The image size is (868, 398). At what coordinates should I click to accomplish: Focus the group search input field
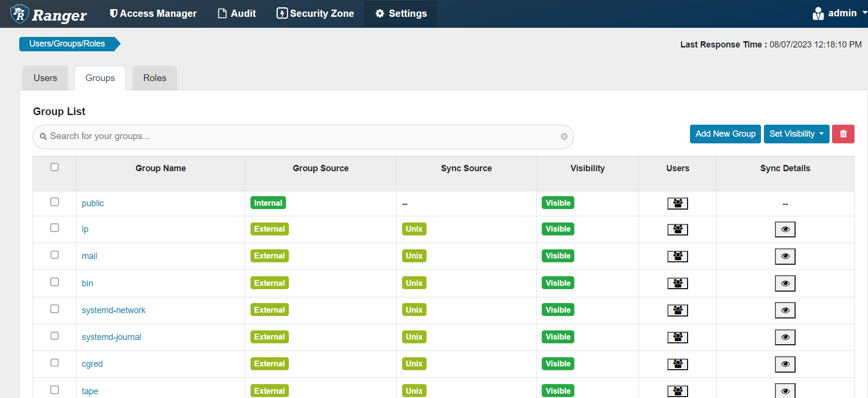pyautogui.click(x=303, y=137)
